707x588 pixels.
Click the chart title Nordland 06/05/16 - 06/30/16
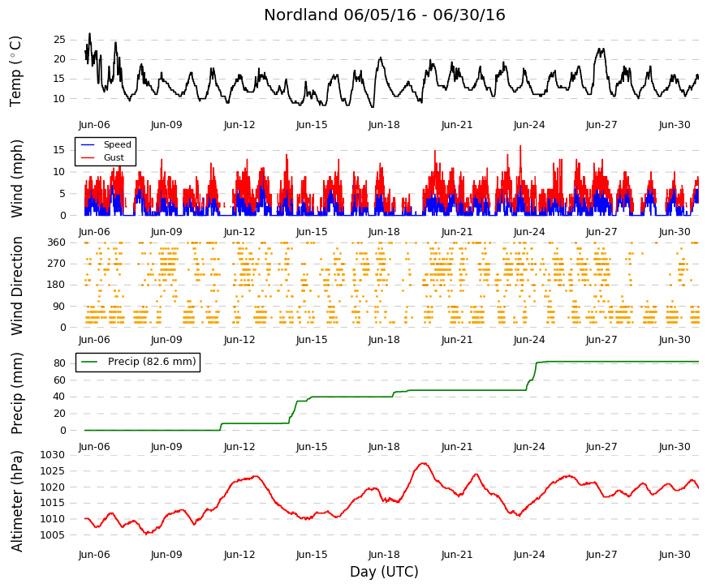tap(385, 15)
